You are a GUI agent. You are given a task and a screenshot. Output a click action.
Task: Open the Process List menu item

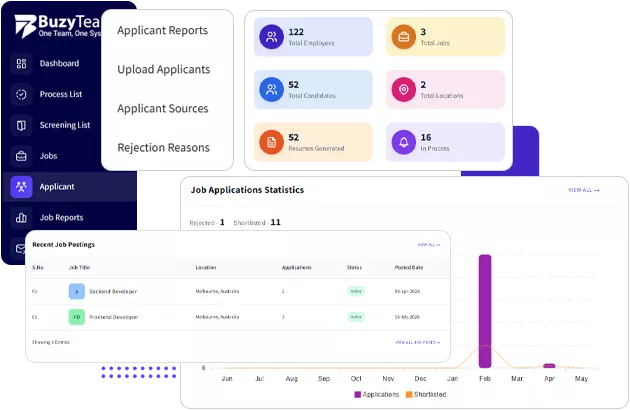(x=61, y=94)
